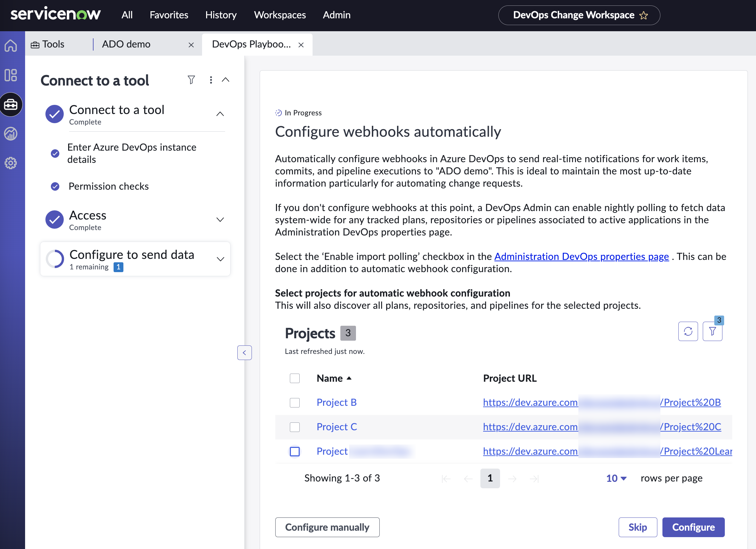This screenshot has height=549, width=756.
Task: Check the Project C checkbox
Action: click(x=295, y=427)
